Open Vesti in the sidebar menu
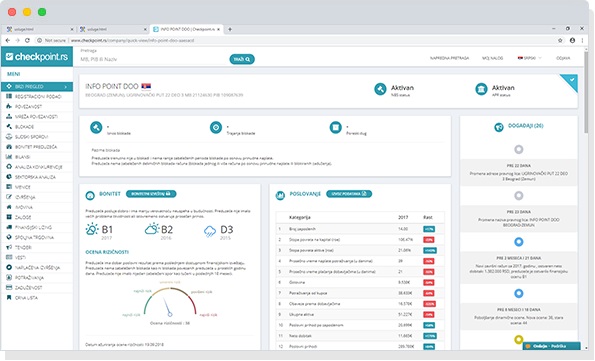The width and height of the screenshot is (595, 361). [37, 257]
